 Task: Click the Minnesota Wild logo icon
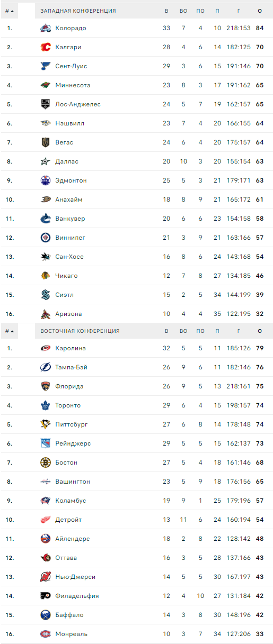pos(46,85)
